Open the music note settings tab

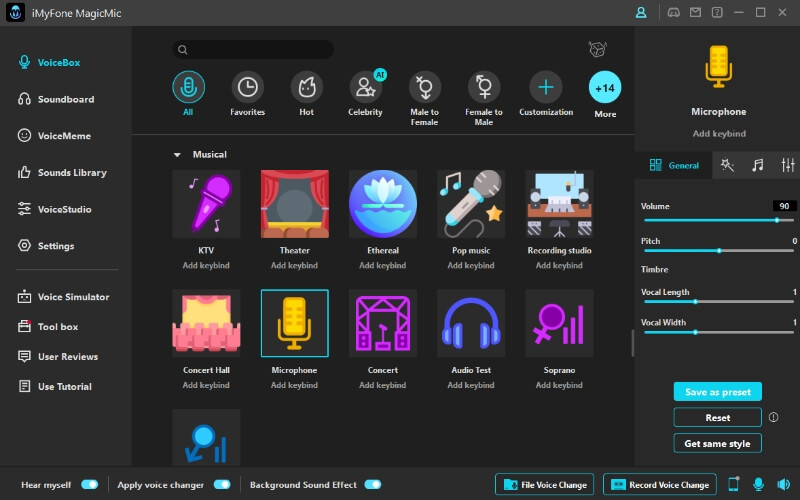coord(758,165)
